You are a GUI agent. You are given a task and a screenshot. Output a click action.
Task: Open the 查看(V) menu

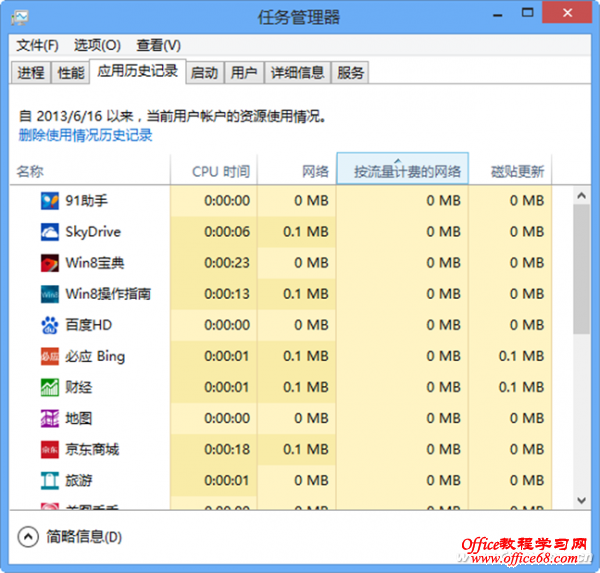point(158,46)
